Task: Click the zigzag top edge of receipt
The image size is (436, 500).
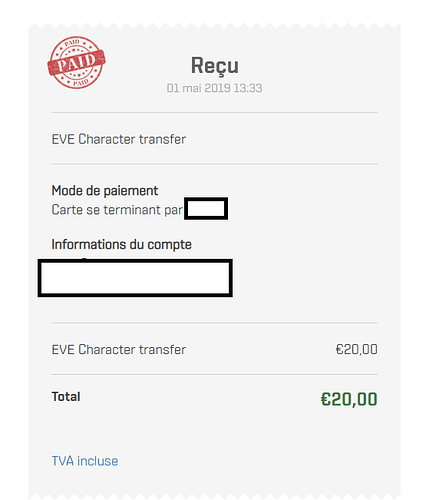Action: [214, 26]
